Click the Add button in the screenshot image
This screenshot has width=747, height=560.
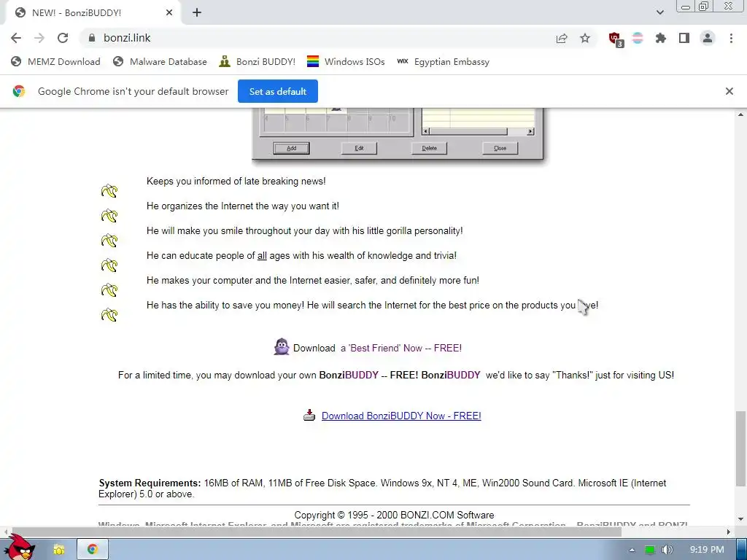click(291, 148)
